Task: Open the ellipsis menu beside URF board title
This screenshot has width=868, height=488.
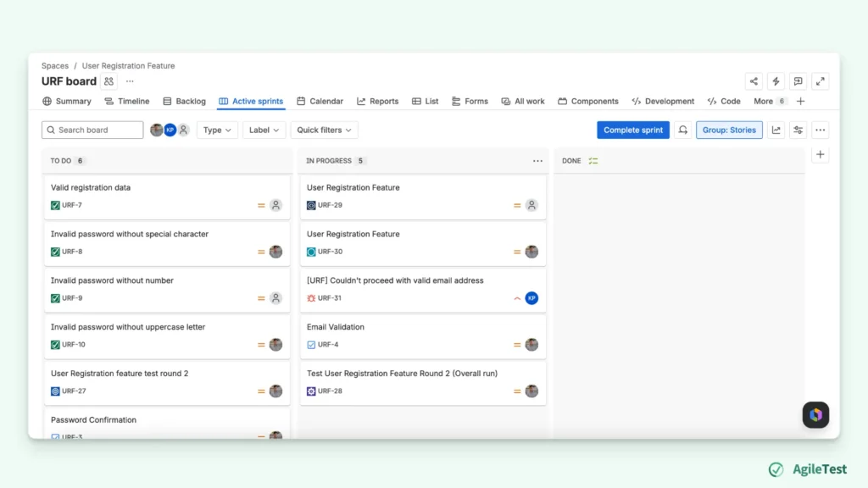Action: tap(130, 81)
